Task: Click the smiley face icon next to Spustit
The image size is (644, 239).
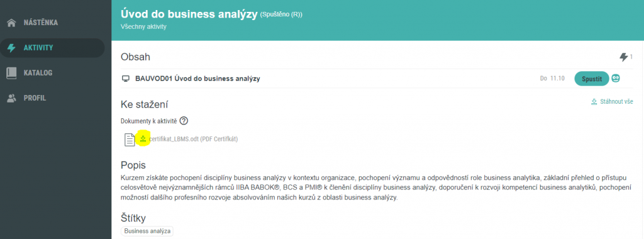Action: click(615, 79)
